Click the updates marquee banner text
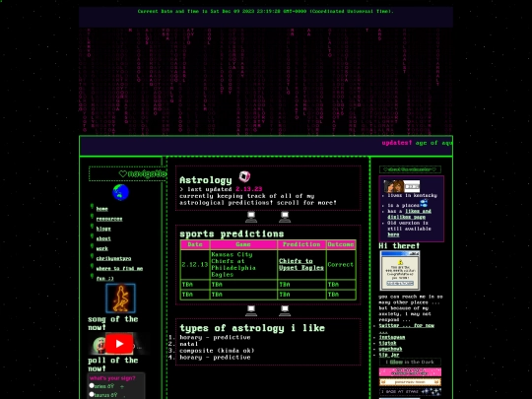This screenshot has width=532, height=399. pos(417,143)
